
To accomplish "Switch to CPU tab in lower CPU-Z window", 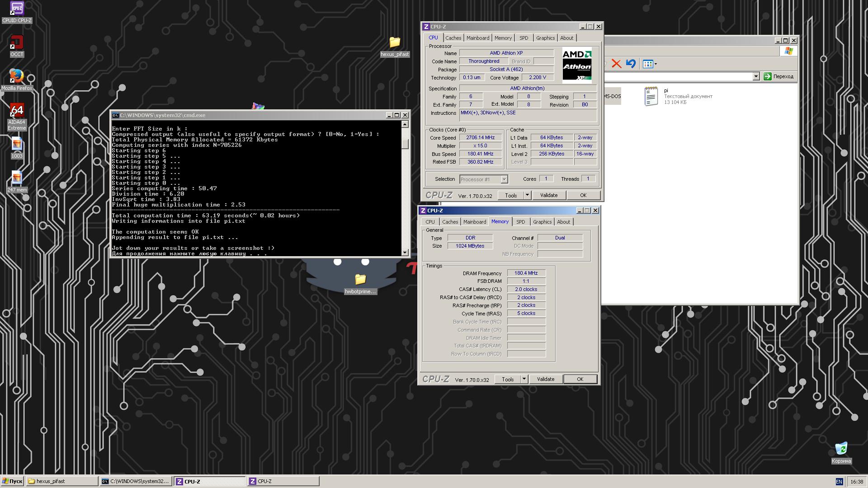I will [x=430, y=222].
